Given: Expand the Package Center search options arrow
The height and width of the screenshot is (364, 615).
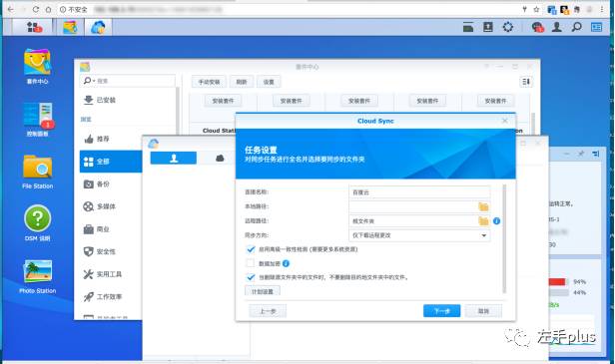Looking at the screenshot, I should pyautogui.click(x=94, y=81).
